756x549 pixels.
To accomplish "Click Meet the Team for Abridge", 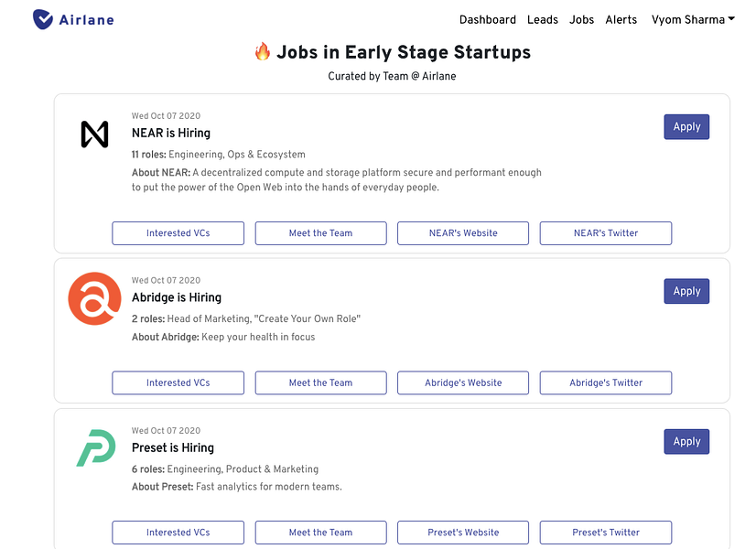I will tap(320, 382).
